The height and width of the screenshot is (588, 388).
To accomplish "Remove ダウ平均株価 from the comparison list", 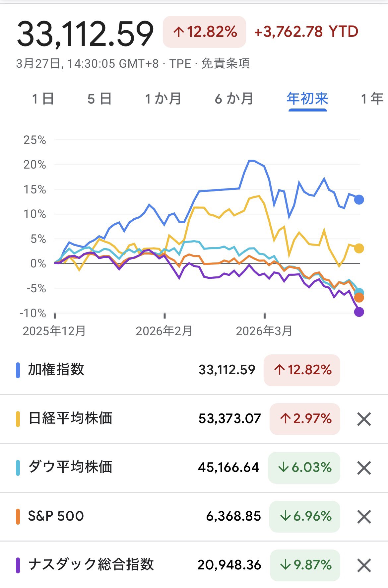I will tap(364, 468).
